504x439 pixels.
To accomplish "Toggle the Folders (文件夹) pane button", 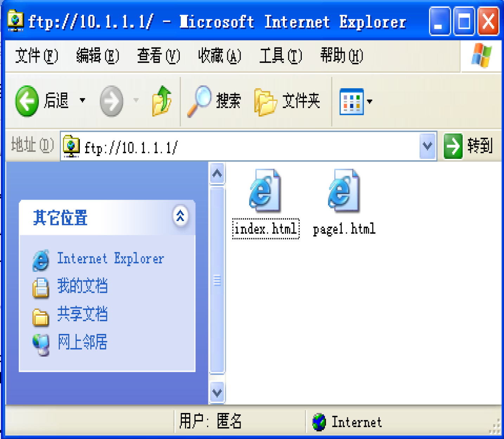I will [287, 101].
